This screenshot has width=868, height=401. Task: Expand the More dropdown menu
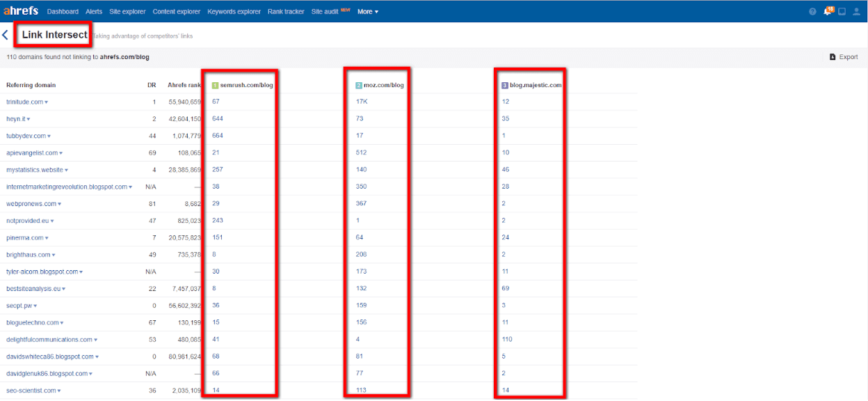pos(368,12)
